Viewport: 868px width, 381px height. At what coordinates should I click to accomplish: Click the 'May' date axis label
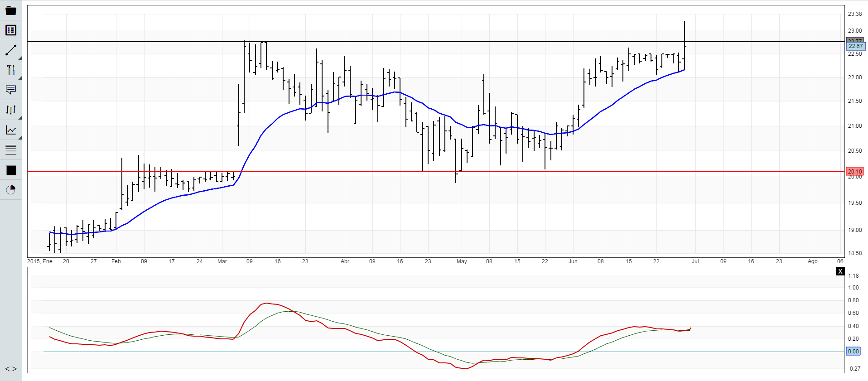[462, 261]
